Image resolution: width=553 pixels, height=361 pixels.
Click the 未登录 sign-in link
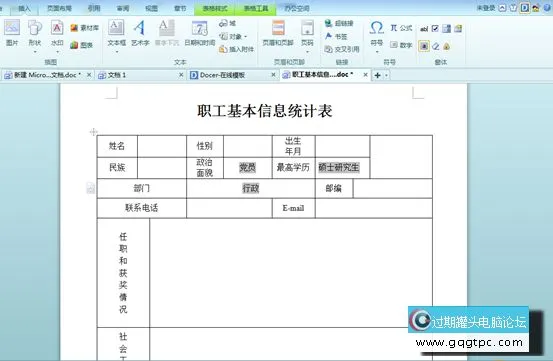(x=486, y=8)
